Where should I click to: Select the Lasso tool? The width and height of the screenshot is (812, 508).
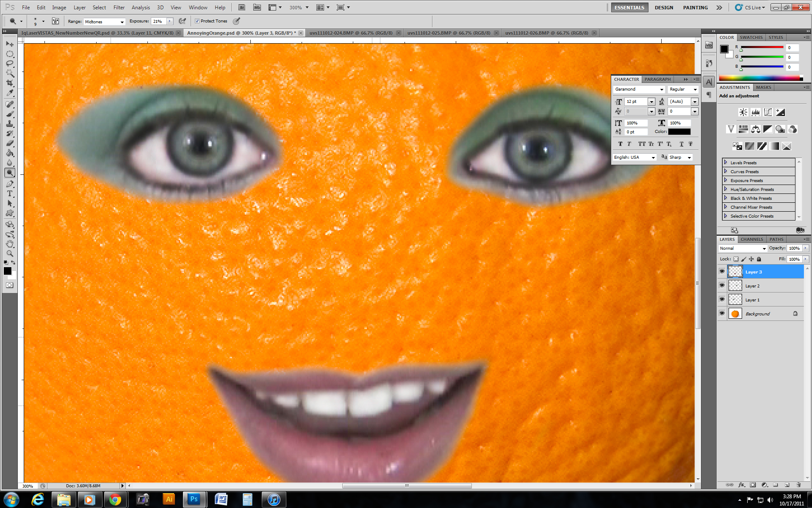pos(10,63)
